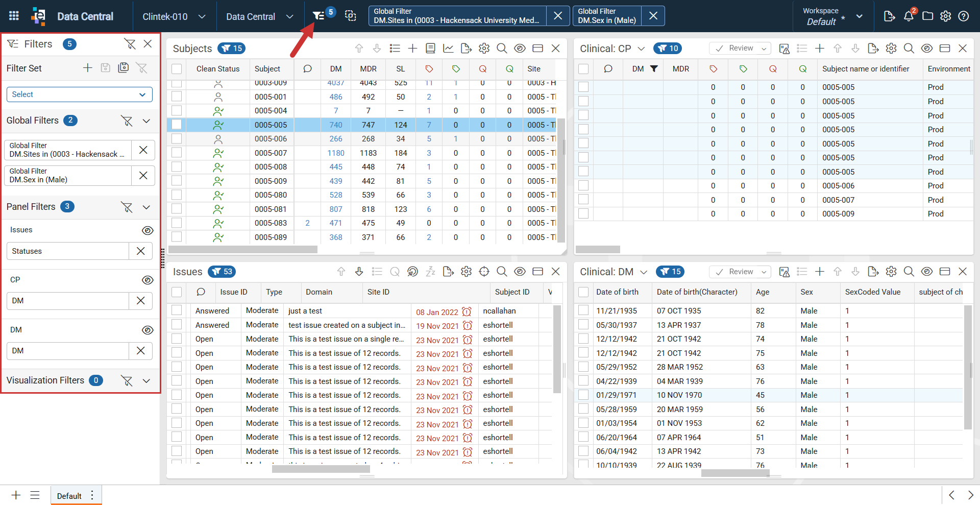Screen dimensions: 980x505
Task: Open settings gear in Issues panel
Action: point(466,272)
